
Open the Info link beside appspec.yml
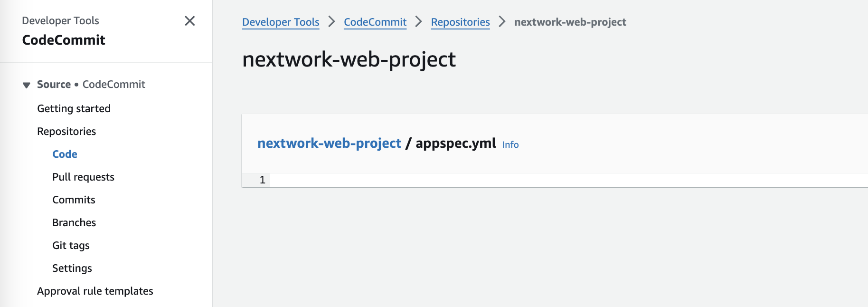pos(510,144)
